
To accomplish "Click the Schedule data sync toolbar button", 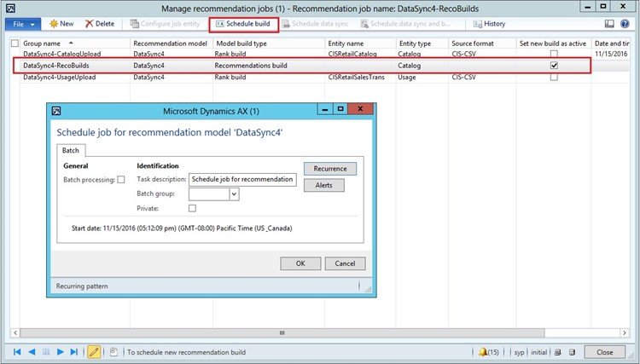I will 316,24.
